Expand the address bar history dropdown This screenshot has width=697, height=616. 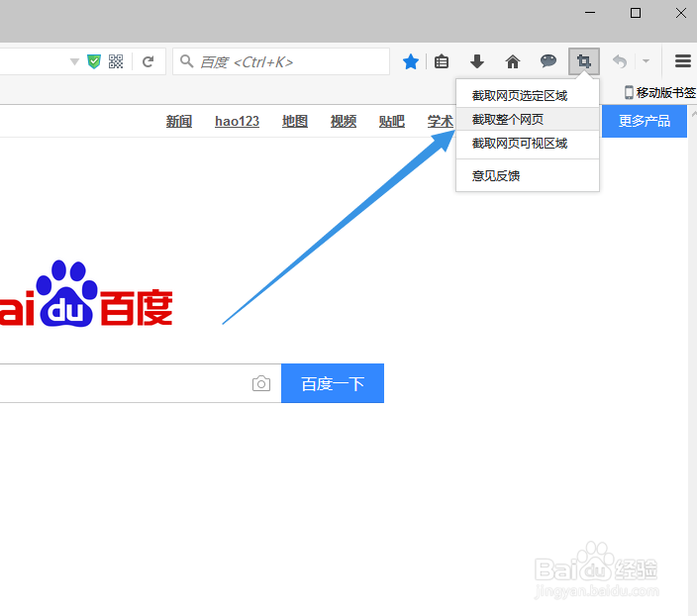[x=74, y=61]
